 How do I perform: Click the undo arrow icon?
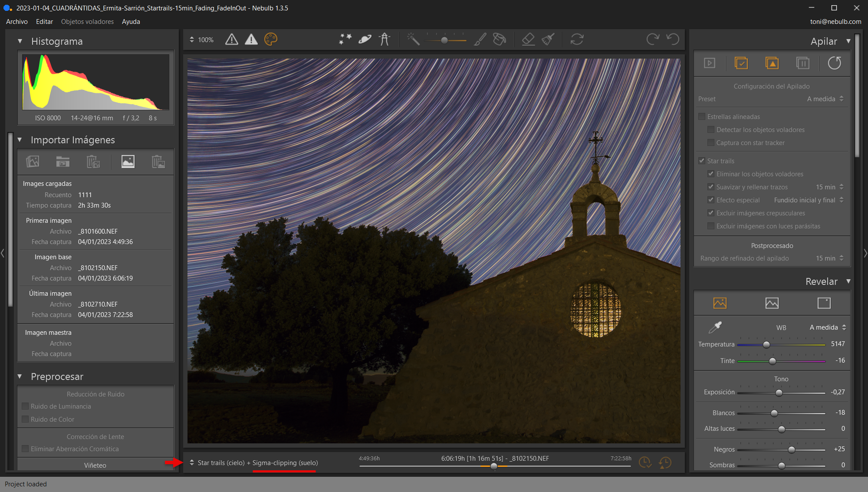(x=673, y=40)
